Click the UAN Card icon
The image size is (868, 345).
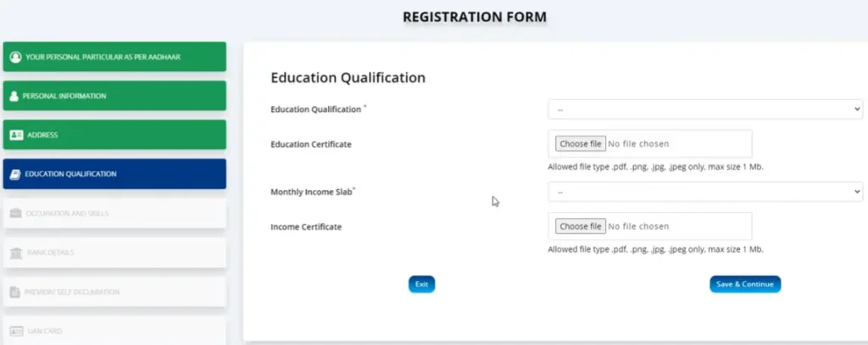[x=15, y=331]
